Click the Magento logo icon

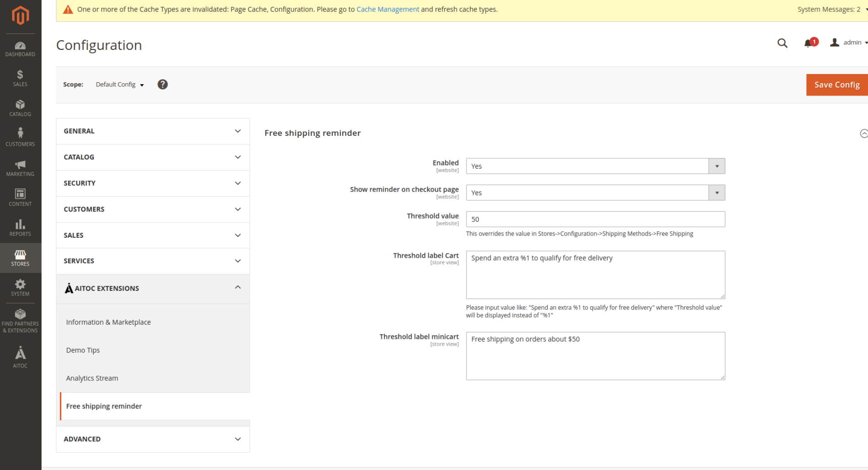pos(20,16)
